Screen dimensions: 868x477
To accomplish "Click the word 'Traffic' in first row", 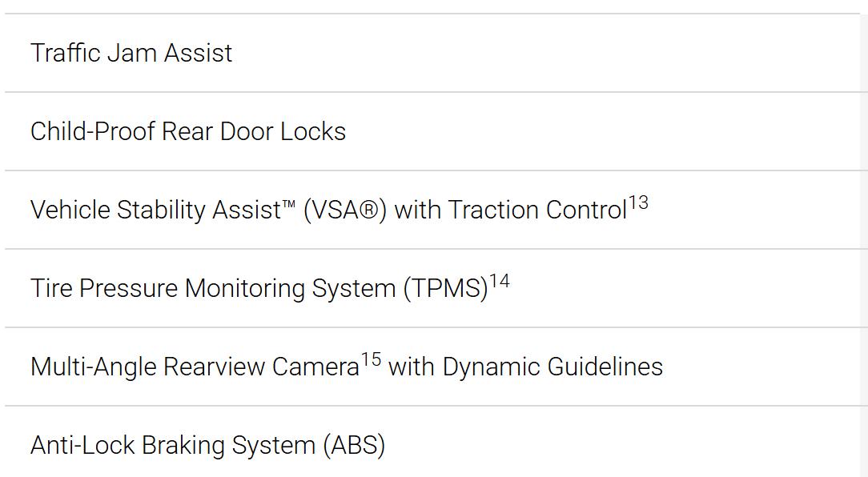I will tap(66, 53).
